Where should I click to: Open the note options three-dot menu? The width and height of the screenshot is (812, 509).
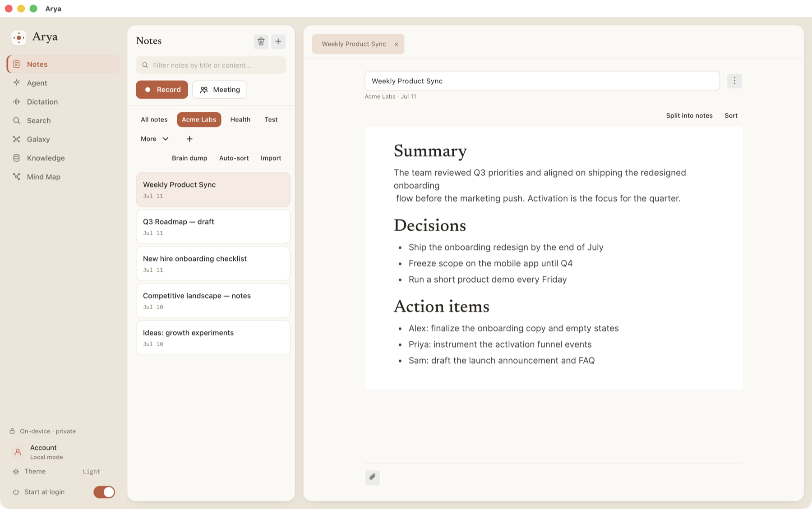[x=734, y=81]
